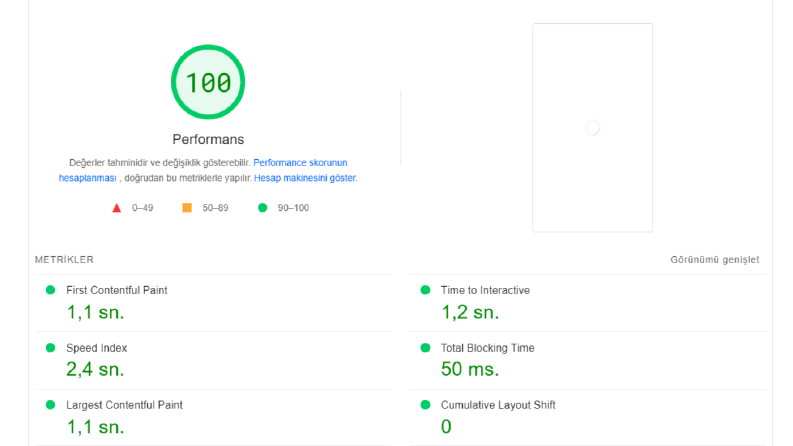
Task: Click the red triangle 0–49 legend icon
Action: (116, 208)
